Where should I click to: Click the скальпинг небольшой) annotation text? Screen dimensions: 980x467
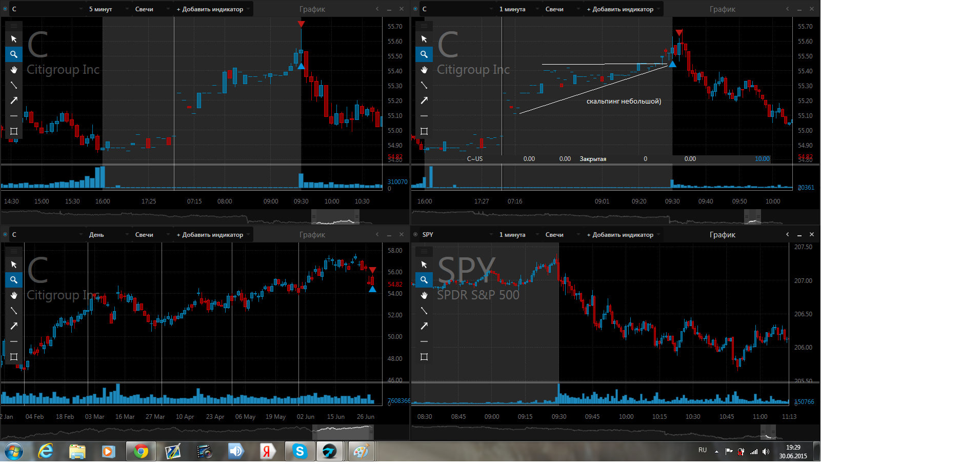624,101
